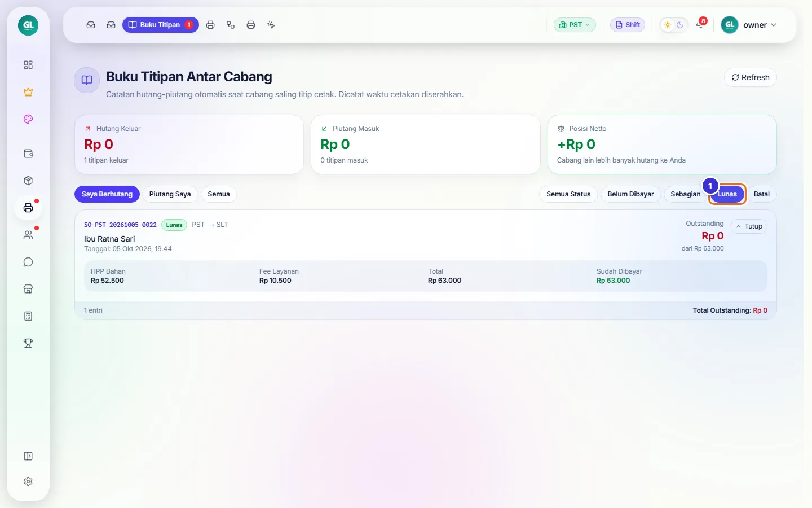Click the Hutang Keluar summary card
The image size is (812, 508).
tap(189, 144)
